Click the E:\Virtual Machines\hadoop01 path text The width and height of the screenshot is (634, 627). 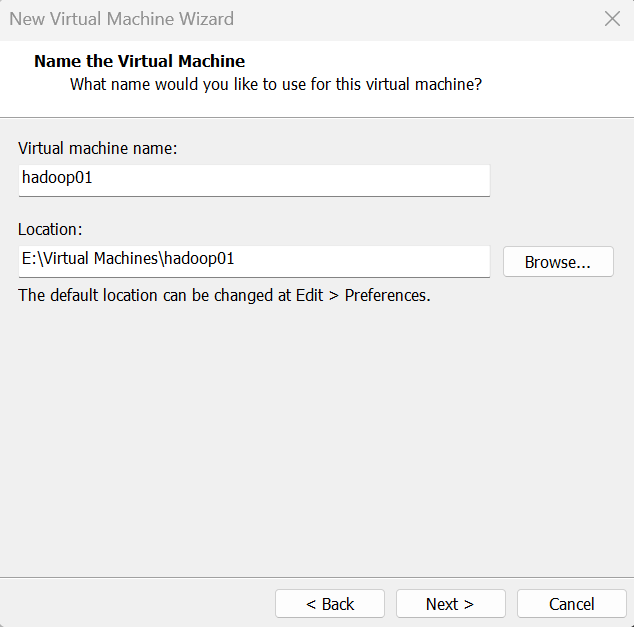pyautogui.click(x=128, y=259)
